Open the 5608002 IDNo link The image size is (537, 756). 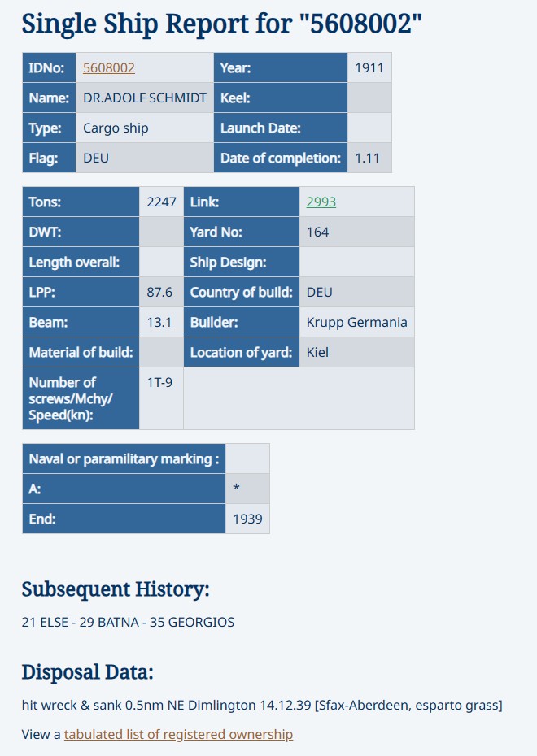(108, 68)
